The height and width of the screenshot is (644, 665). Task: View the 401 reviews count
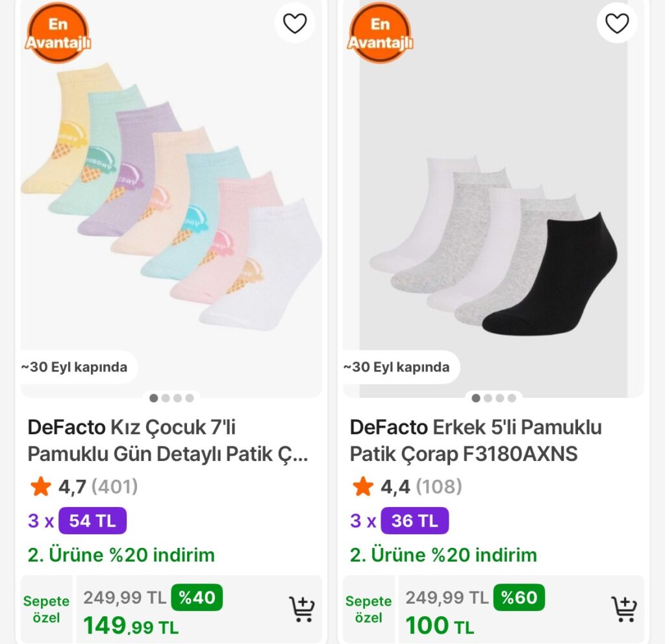point(115,486)
